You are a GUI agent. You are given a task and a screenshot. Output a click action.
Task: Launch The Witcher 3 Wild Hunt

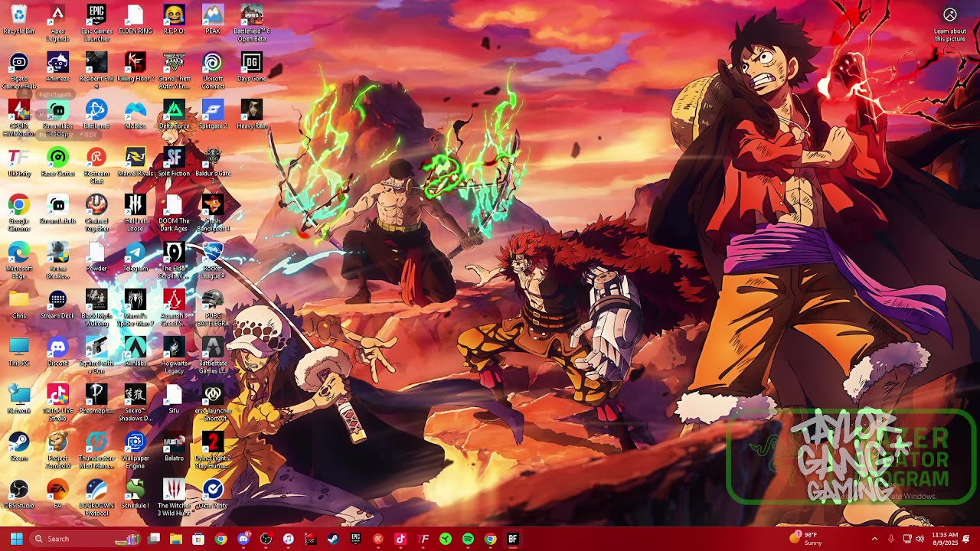point(174,497)
